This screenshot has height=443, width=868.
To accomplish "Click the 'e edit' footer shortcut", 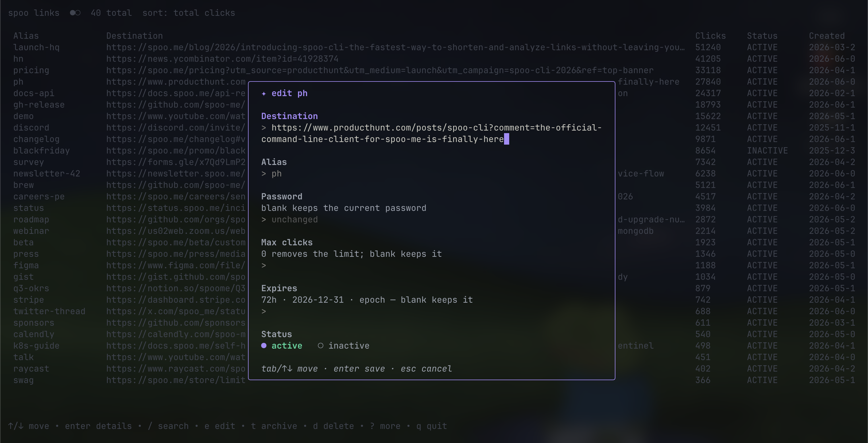I will (220, 426).
